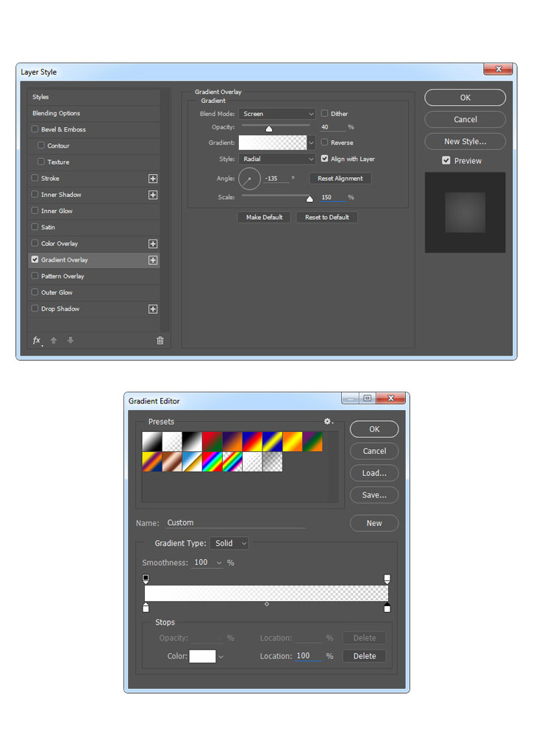This screenshot has height=756, width=533.
Task: Move effect up with arrow icon
Action: click(54, 340)
